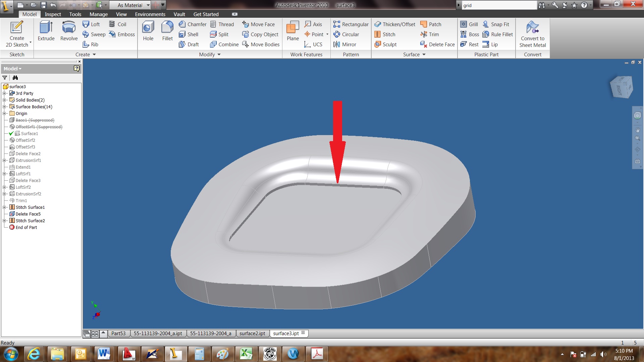Open Excel from the taskbar
The width and height of the screenshot is (644, 362).
click(x=246, y=354)
